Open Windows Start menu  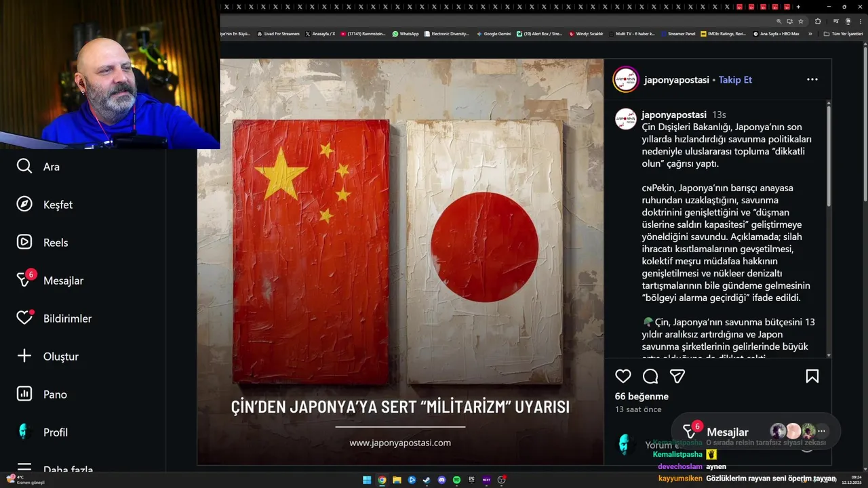(x=367, y=480)
